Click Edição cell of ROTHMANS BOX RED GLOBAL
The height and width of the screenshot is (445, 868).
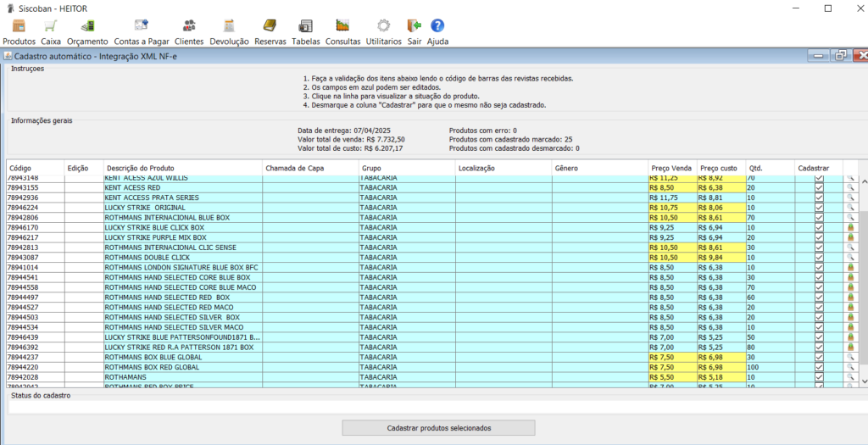(84, 367)
